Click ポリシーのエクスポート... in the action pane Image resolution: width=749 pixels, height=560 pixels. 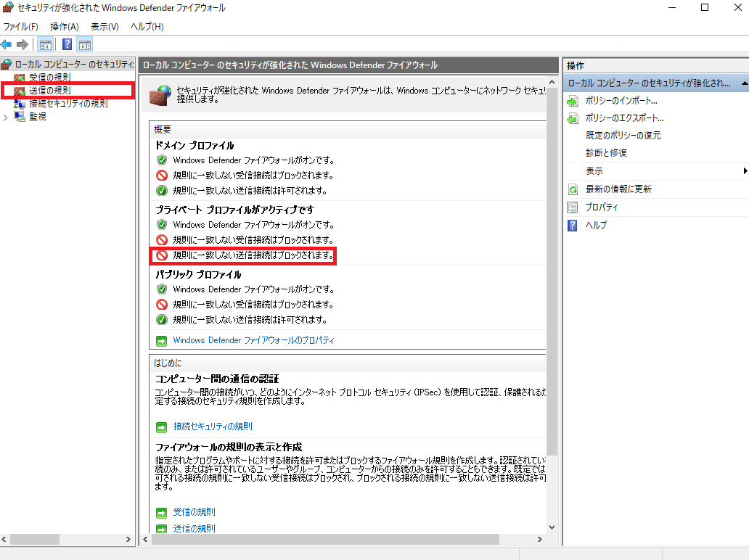[x=625, y=118]
